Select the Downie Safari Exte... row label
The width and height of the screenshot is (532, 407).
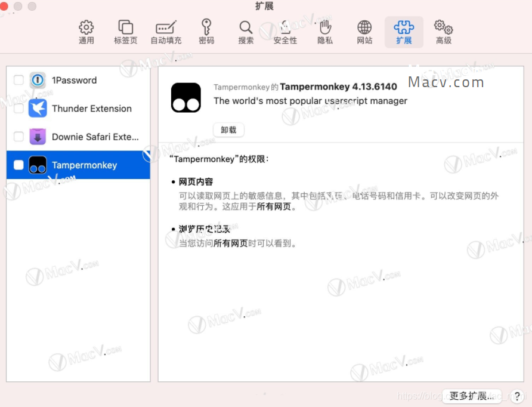point(95,137)
